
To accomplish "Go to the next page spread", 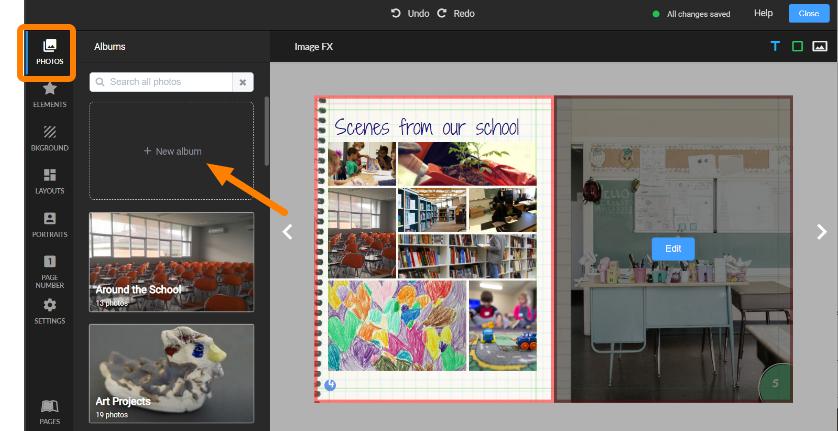I will click(x=821, y=232).
